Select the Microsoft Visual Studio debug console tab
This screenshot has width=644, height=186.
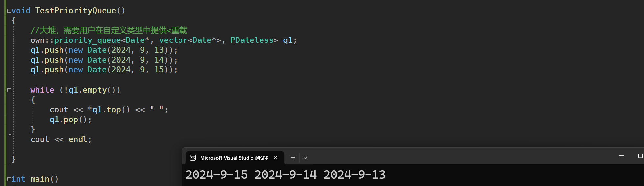coord(235,158)
